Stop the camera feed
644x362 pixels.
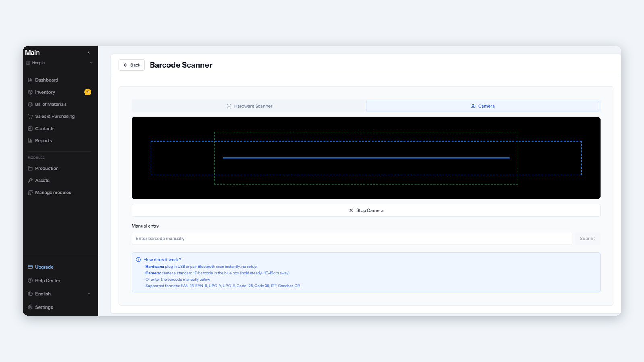pos(366,210)
